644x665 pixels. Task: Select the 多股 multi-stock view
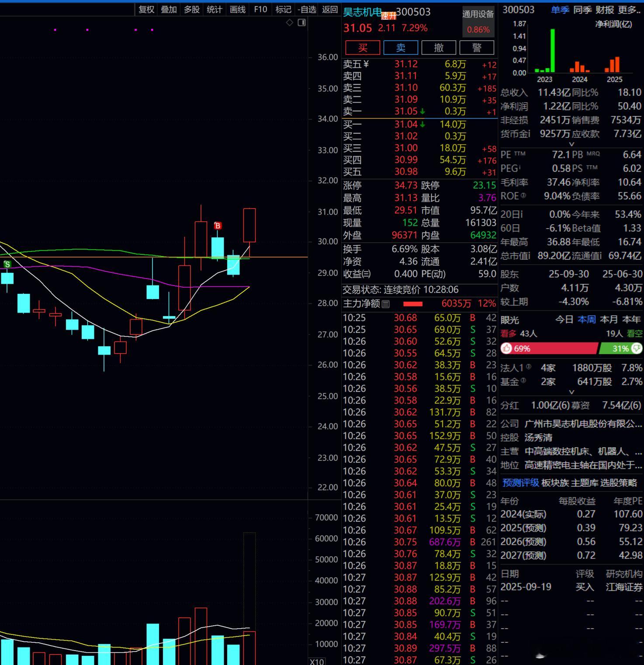coord(191,9)
